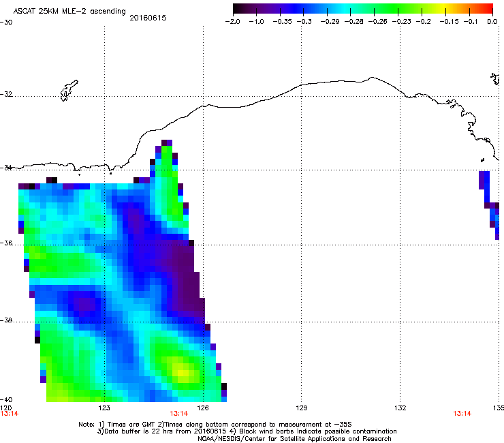
Task: Click the '126' longitude axis label
Action: pyautogui.click(x=203, y=408)
